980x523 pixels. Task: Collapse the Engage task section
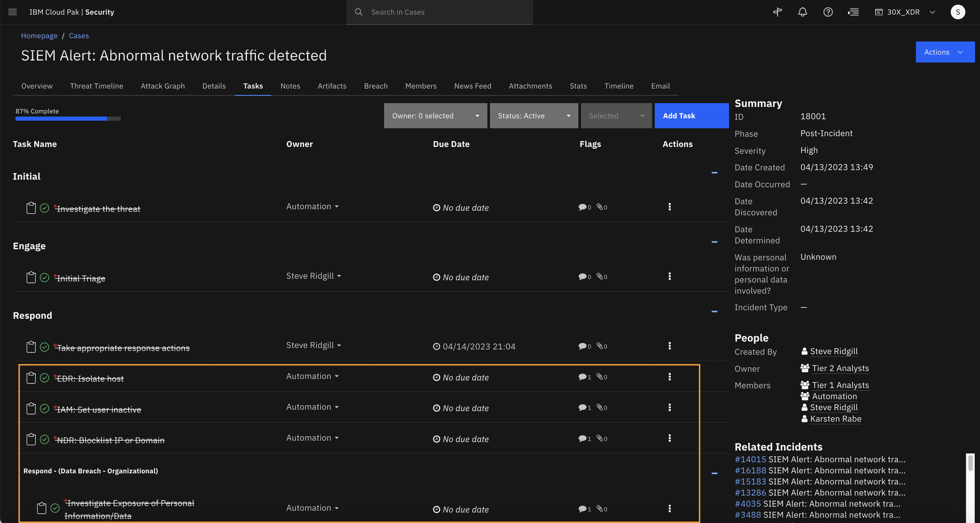click(714, 242)
